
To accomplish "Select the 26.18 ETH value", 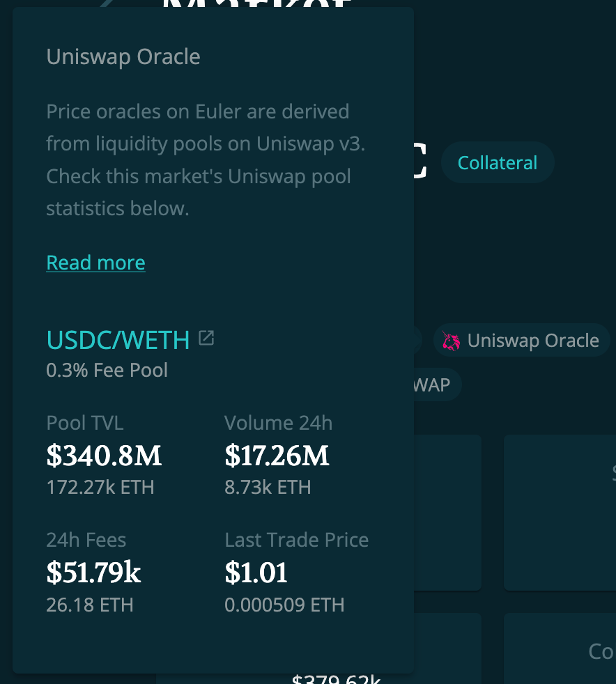I will [x=89, y=605].
